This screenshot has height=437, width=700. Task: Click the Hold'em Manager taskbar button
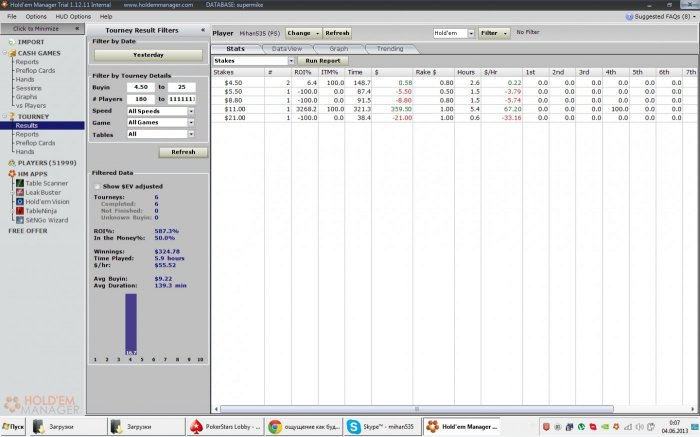[461, 427]
